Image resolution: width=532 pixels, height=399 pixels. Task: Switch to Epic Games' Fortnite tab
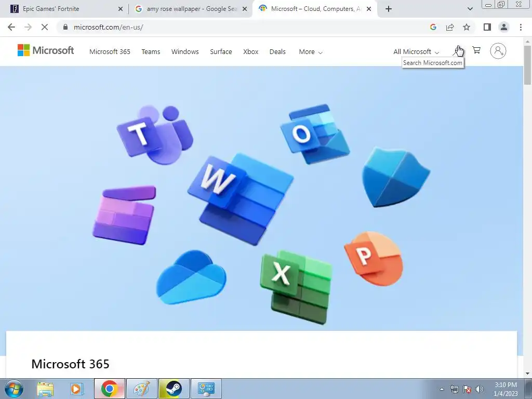pyautogui.click(x=64, y=9)
